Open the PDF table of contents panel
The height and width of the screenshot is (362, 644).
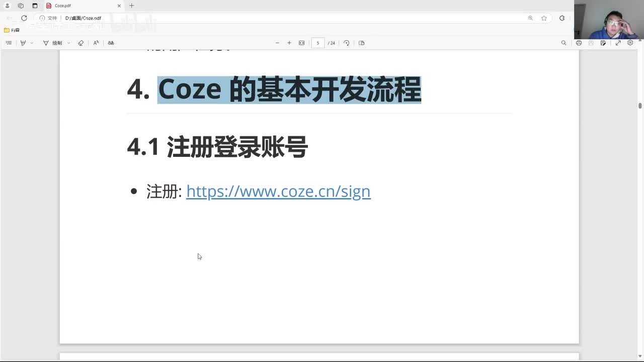point(9,43)
